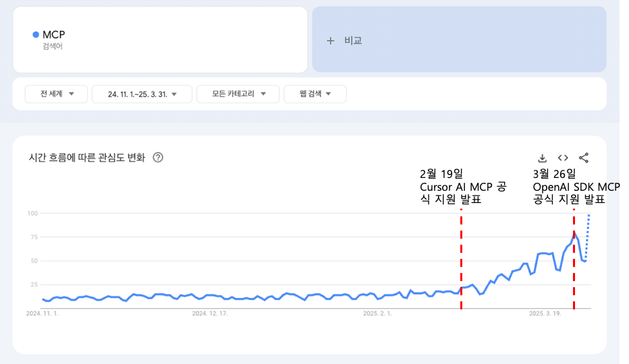Click the blue dot beside MCP
The image size is (629, 364).
click(x=36, y=34)
